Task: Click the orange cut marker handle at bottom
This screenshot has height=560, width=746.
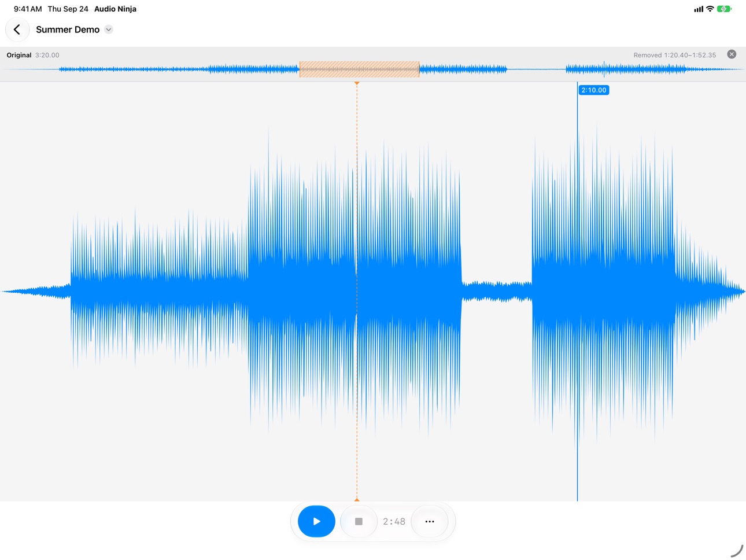Action: pyautogui.click(x=357, y=499)
